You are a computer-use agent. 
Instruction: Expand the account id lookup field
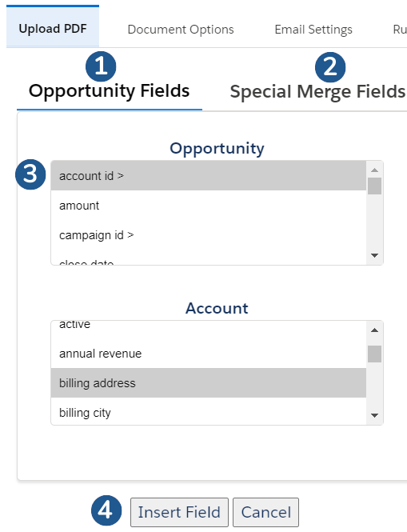[x=208, y=176]
